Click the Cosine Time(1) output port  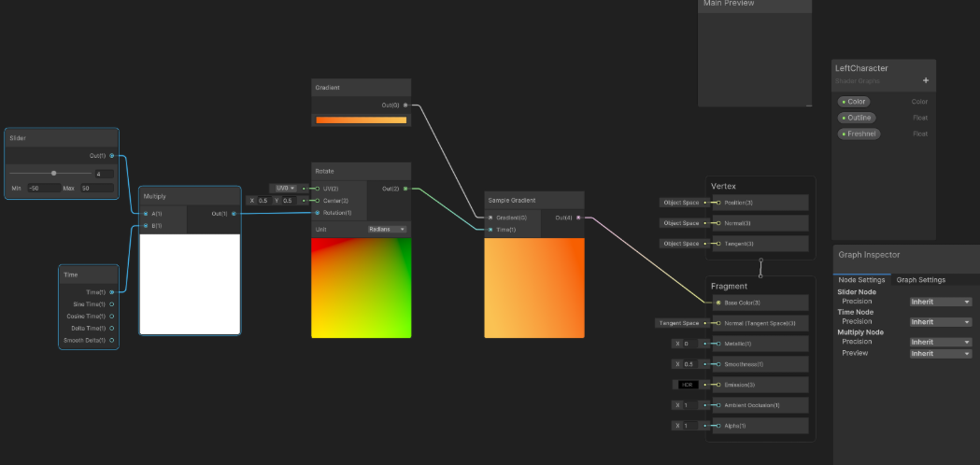pos(112,317)
